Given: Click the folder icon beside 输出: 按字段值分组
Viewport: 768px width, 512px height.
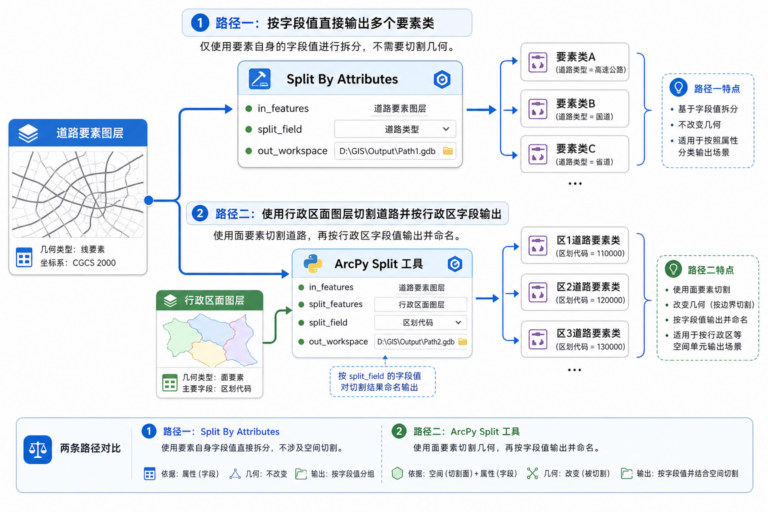Looking at the screenshot, I should click(x=301, y=474).
